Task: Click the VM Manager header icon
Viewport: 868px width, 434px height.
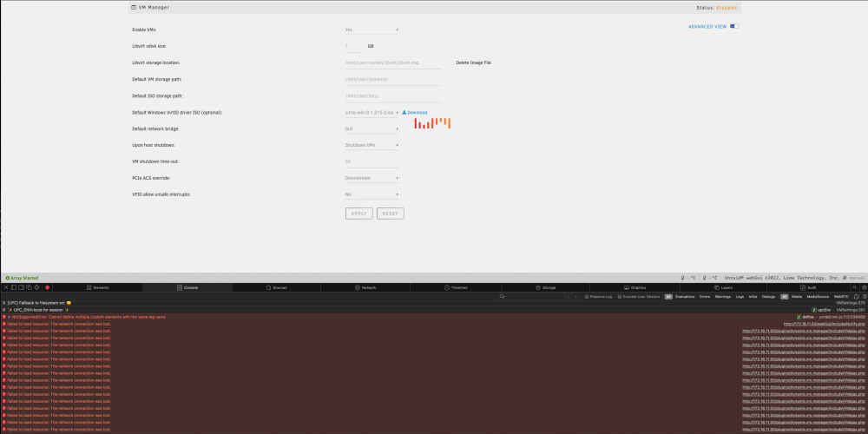Action: [134, 8]
